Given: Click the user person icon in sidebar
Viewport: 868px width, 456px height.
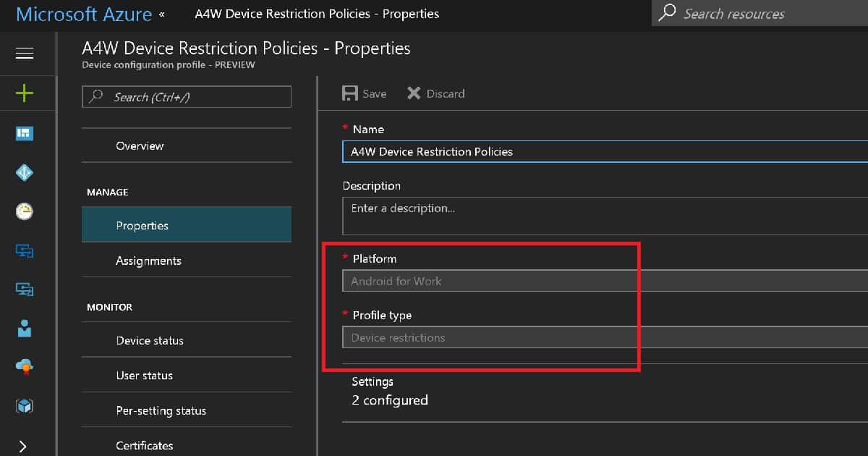Looking at the screenshot, I should click(25, 328).
